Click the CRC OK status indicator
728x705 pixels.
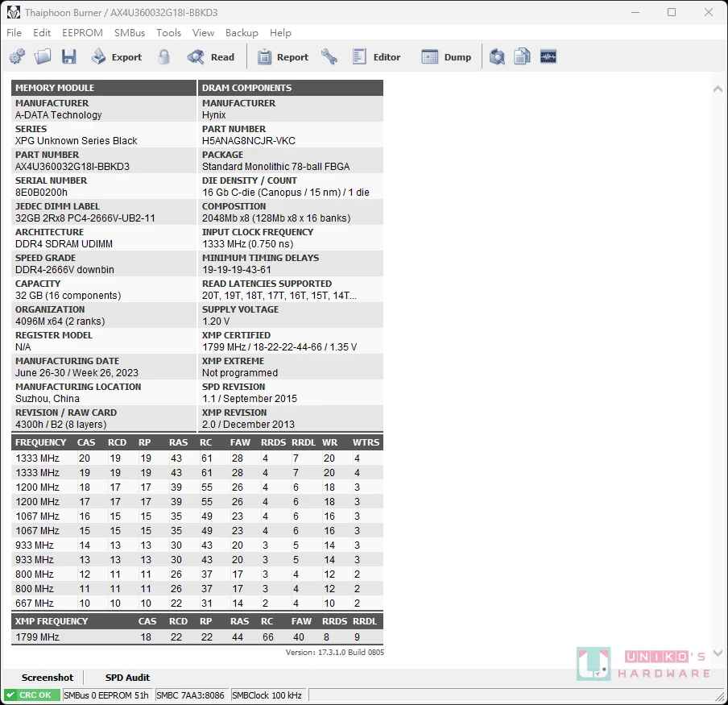click(31, 695)
